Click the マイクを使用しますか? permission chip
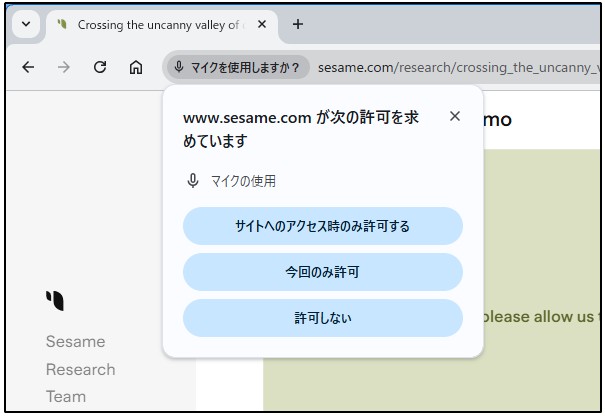The width and height of the screenshot is (605, 416). coord(236,68)
